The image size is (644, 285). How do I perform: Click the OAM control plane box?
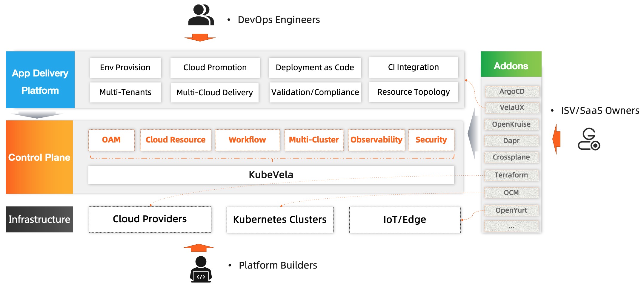pyautogui.click(x=111, y=140)
